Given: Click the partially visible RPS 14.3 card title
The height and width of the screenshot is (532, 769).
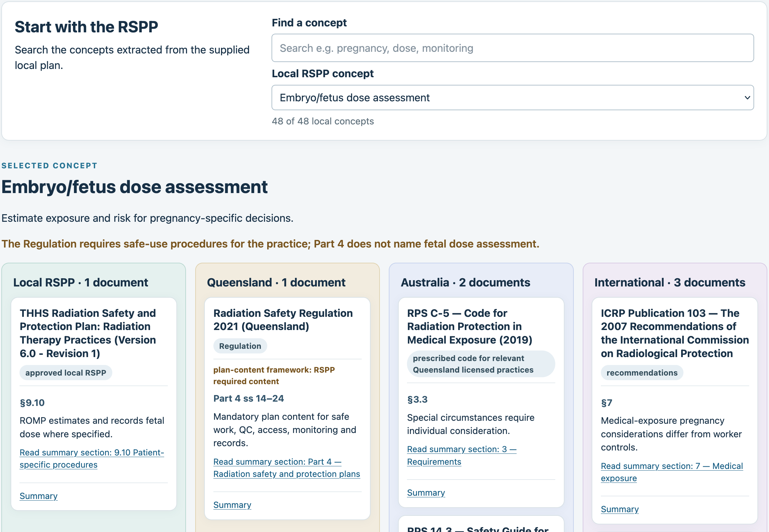Looking at the screenshot, I should [478, 528].
